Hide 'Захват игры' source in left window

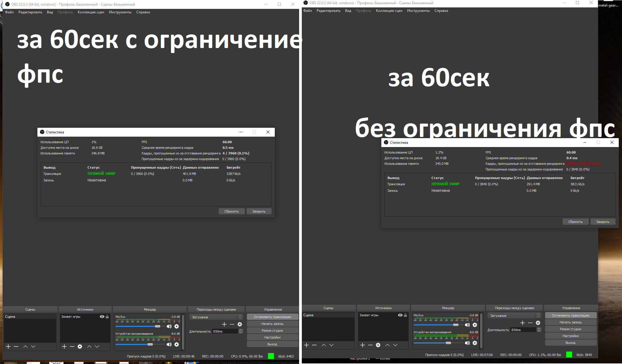tap(102, 317)
